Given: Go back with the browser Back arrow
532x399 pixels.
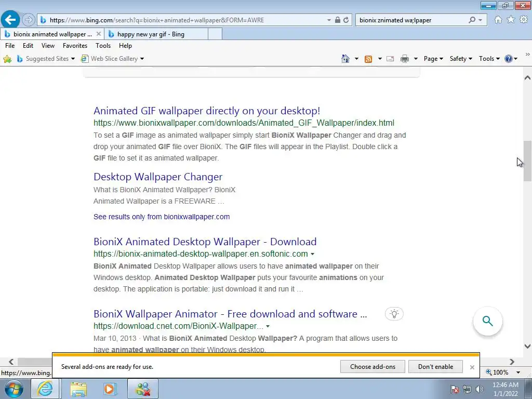Looking at the screenshot, I should (x=10, y=20).
